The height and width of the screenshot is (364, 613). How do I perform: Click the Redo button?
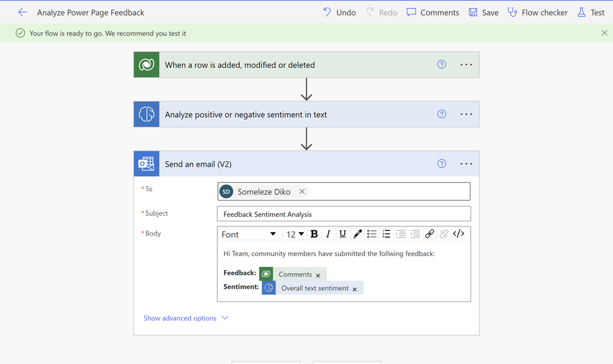[382, 12]
